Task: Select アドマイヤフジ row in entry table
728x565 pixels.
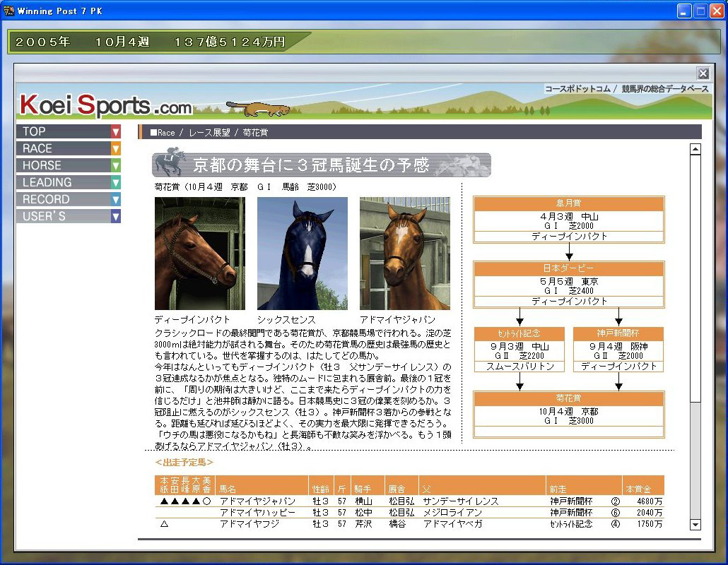Action: pyautogui.click(x=409, y=524)
